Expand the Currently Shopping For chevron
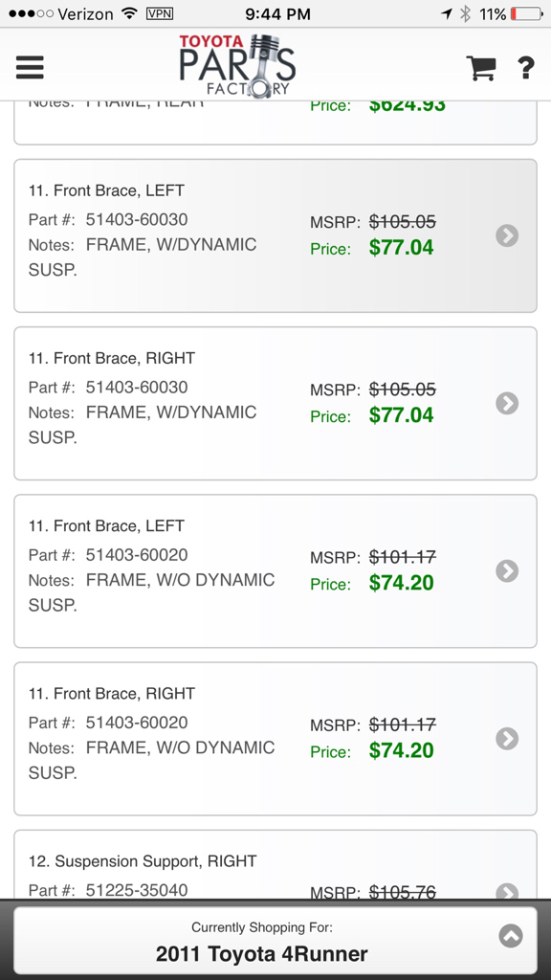Image resolution: width=551 pixels, height=980 pixels. [x=511, y=936]
